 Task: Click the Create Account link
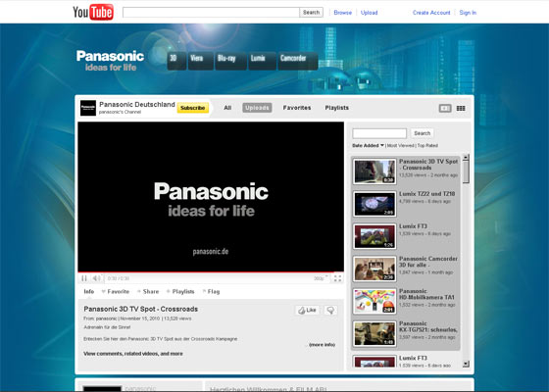431,13
